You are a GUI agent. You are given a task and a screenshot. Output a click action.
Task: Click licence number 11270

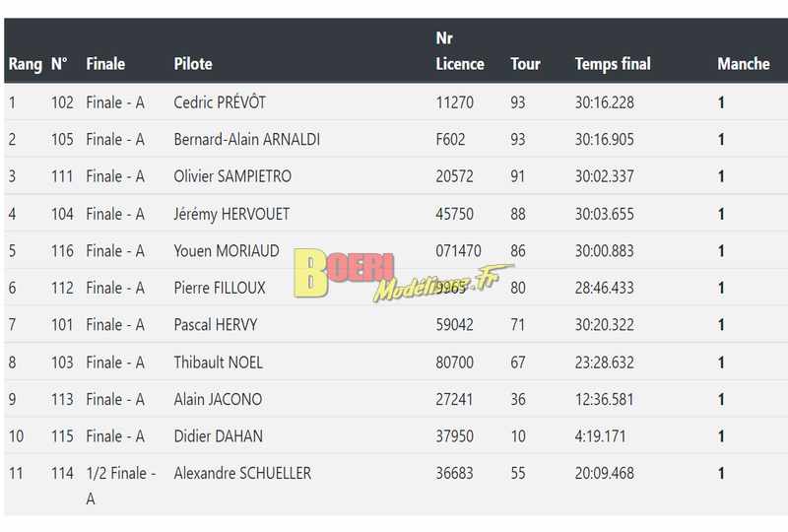454,102
